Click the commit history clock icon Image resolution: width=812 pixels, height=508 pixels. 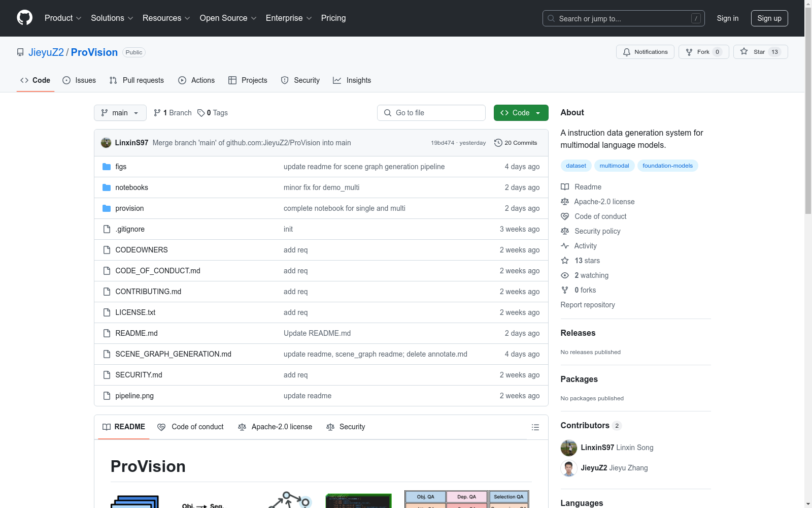(498, 143)
